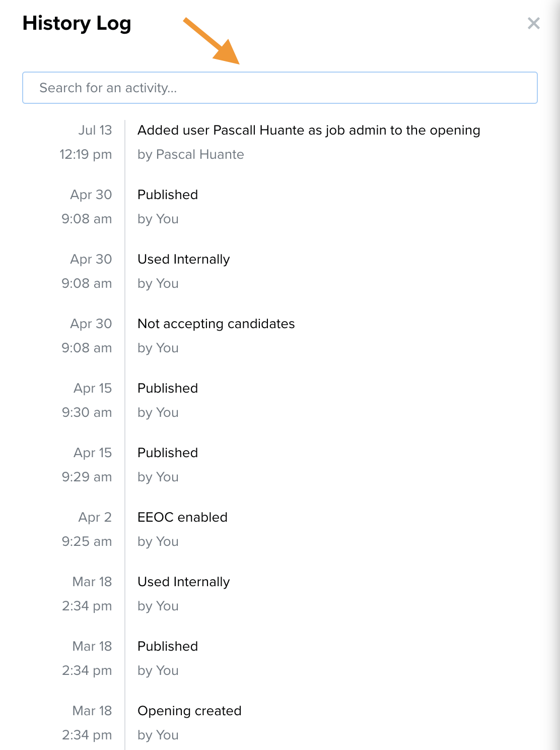Select the Mar 18 Published entry
The width and height of the screenshot is (560, 750).
(168, 646)
